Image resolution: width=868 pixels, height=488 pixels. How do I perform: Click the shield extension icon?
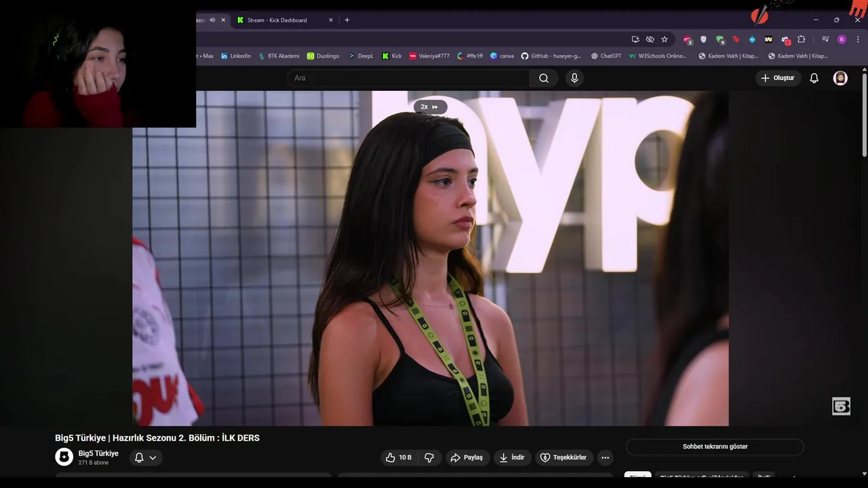(703, 39)
